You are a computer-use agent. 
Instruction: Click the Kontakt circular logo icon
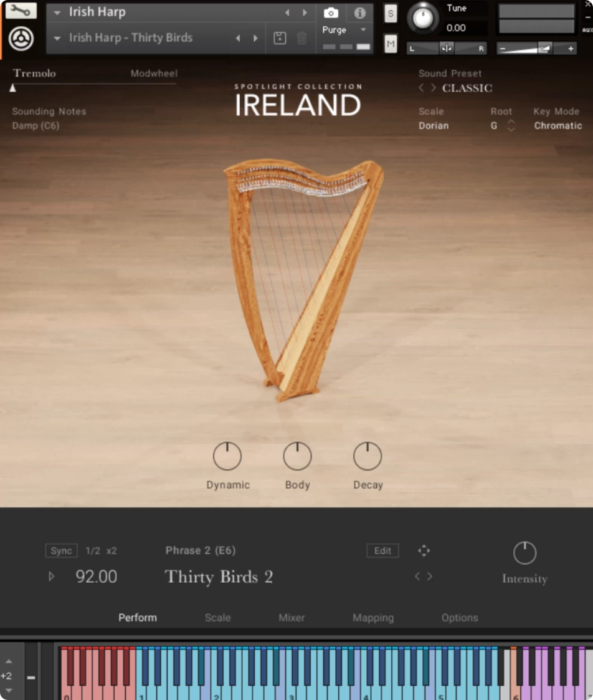click(x=21, y=39)
